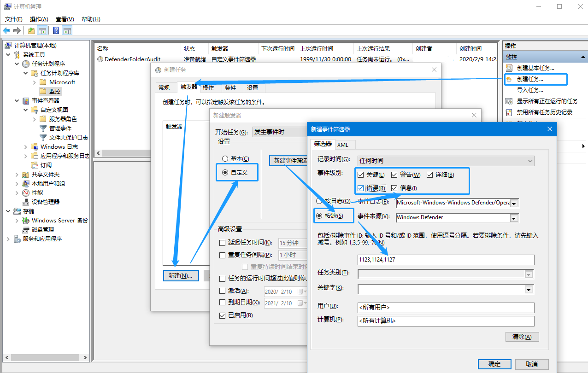Click the Forward navigation arrow
The width and height of the screenshot is (588, 373).
[16, 30]
